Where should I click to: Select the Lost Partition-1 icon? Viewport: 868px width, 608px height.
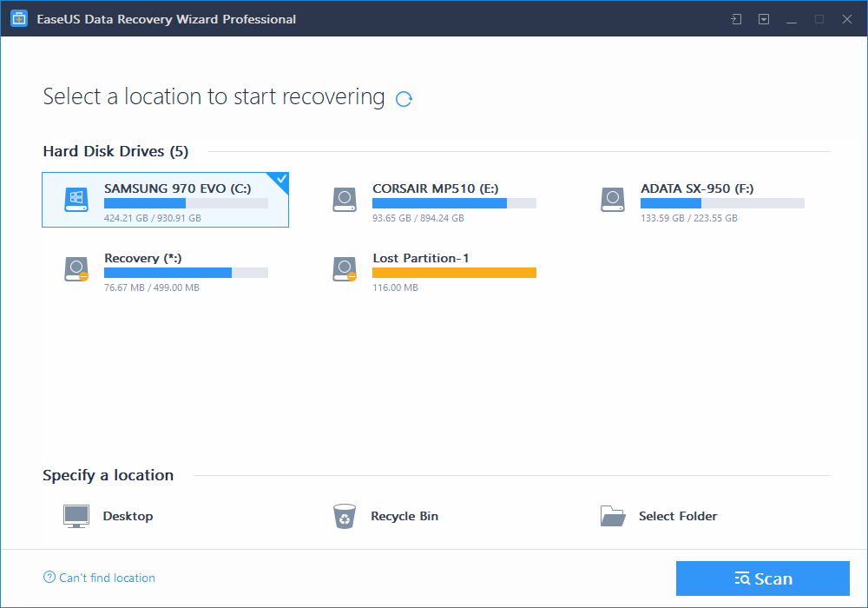[x=345, y=268]
